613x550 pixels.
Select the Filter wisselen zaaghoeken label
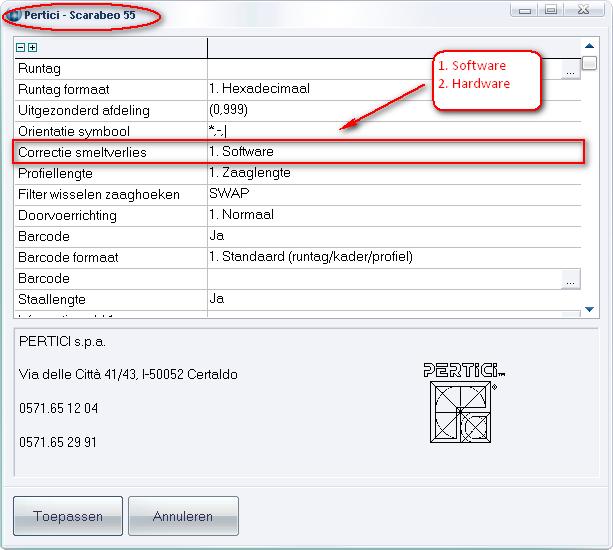[x=99, y=194]
